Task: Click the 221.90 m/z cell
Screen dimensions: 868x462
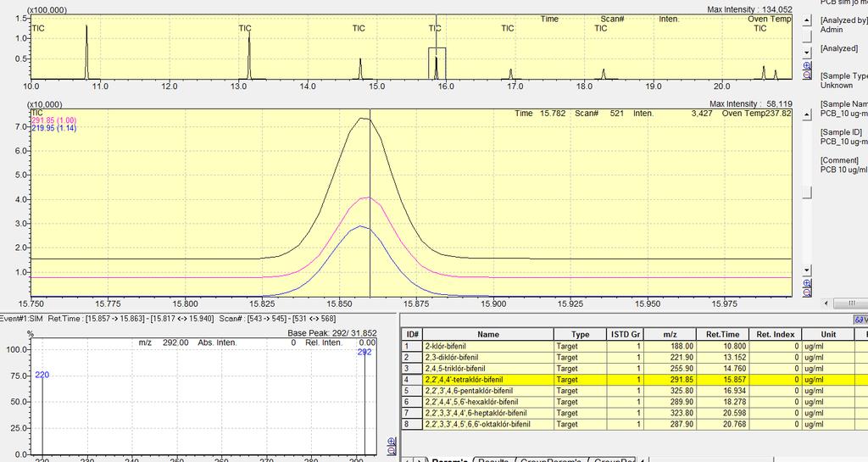Action: pyautogui.click(x=670, y=358)
